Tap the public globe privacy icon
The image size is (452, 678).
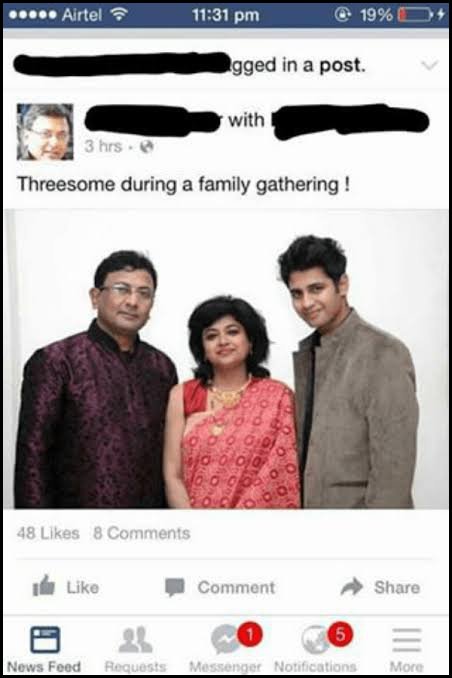tap(147, 147)
